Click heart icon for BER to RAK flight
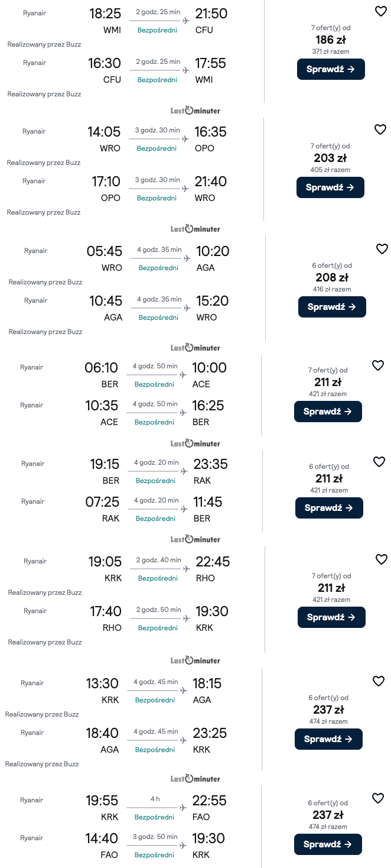 click(x=379, y=462)
